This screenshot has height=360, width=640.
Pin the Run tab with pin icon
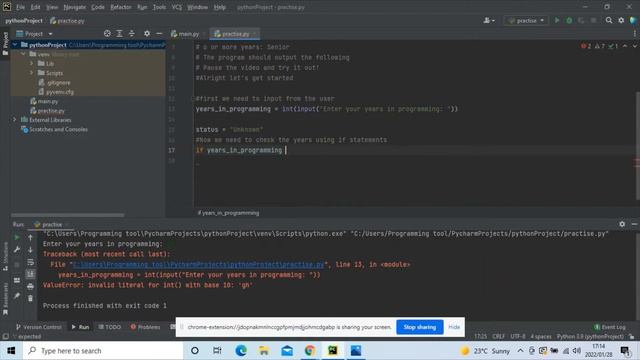click(17, 296)
